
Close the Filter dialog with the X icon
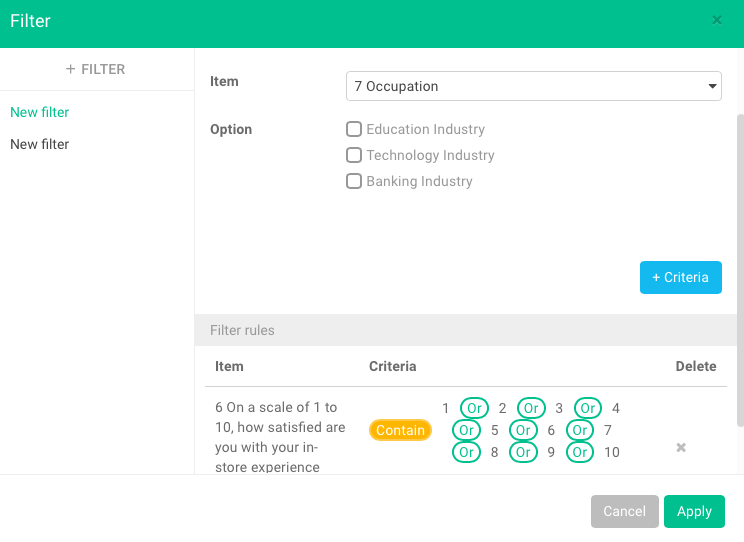click(x=716, y=20)
